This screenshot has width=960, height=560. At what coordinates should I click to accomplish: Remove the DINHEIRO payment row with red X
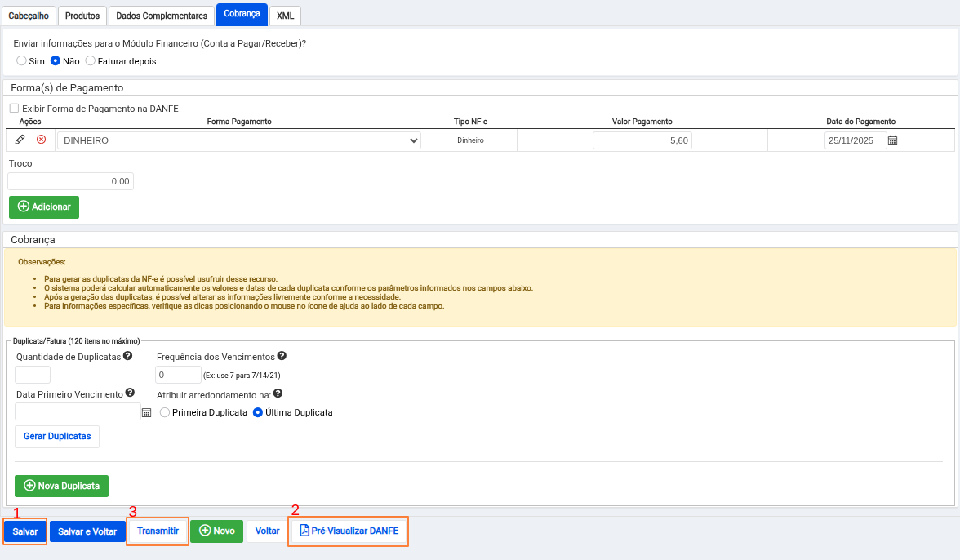coord(41,140)
